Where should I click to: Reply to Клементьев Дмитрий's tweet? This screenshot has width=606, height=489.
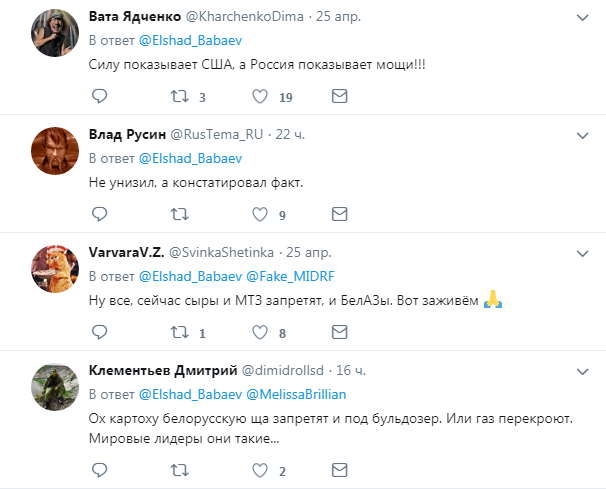(99, 470)
